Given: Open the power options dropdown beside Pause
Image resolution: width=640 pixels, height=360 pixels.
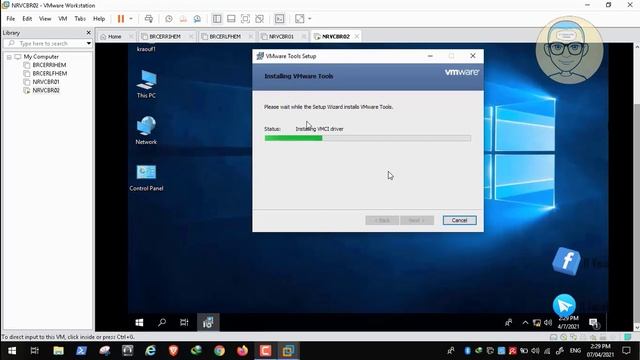Looking at the screenshot, I should tap(131, 19).
